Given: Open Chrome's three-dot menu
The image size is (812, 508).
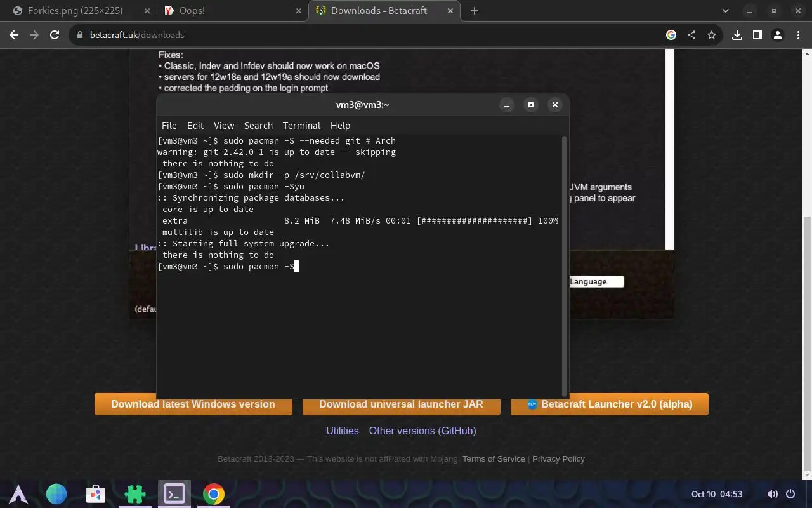Looking at the screenshot, I should 798,35.
